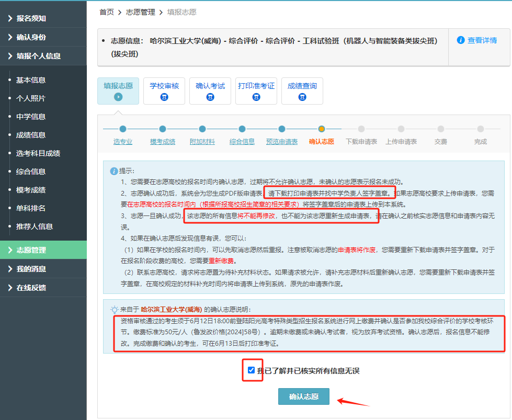This screenshot has width=512, height=420.
Task: Go back to 综合信息 step link
Action: coord(242,142)
